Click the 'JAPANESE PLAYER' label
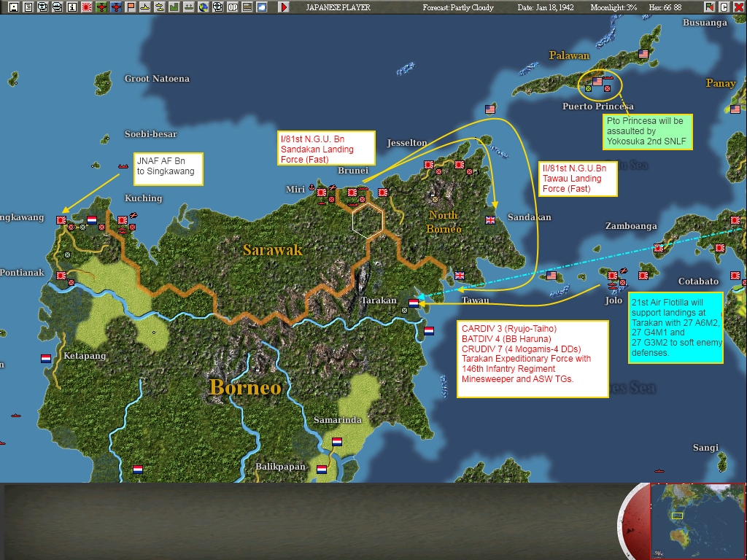The height and width of the screenshot is (560, 747). point(338,7)
